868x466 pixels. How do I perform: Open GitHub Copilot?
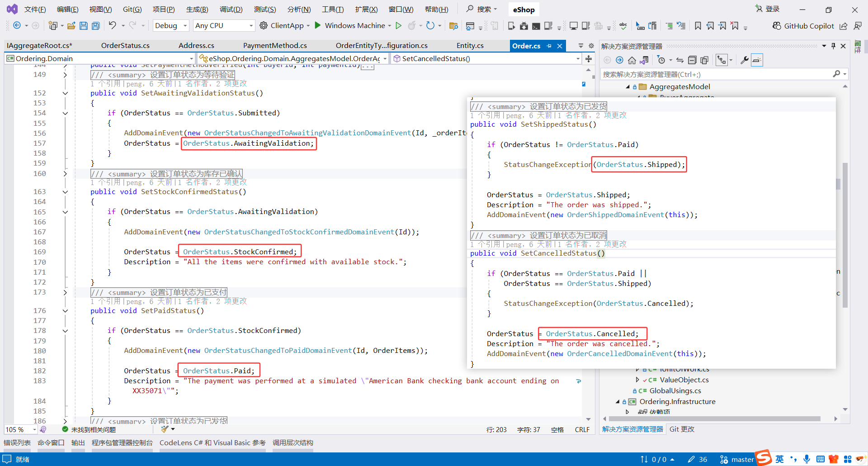point(803,26)
